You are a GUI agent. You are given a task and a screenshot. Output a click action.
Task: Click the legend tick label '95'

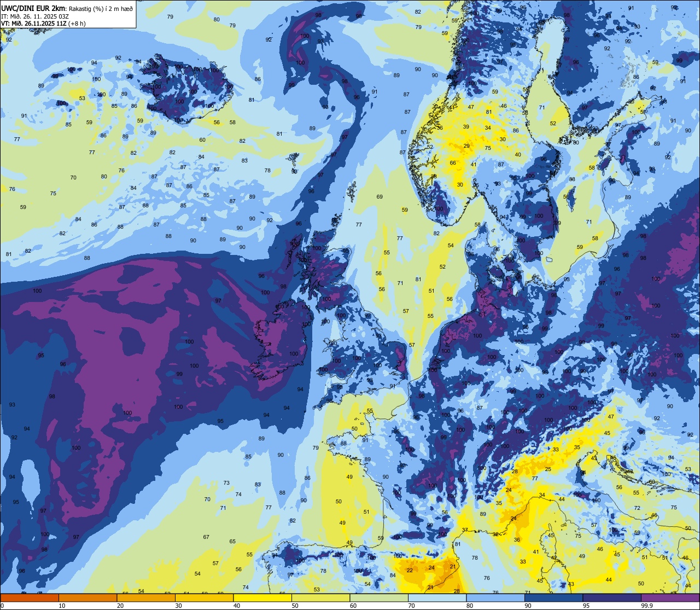click(586, 606)
